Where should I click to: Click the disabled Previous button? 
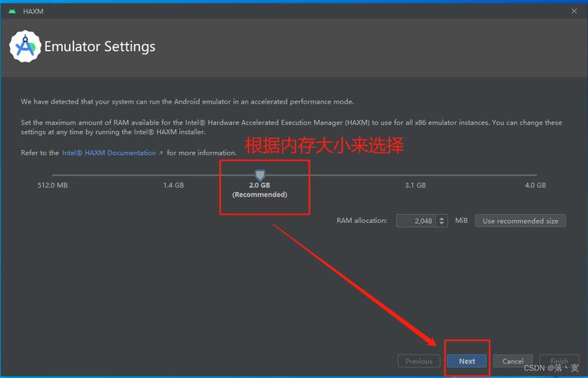pyautogui.click(x=419, y=361)
